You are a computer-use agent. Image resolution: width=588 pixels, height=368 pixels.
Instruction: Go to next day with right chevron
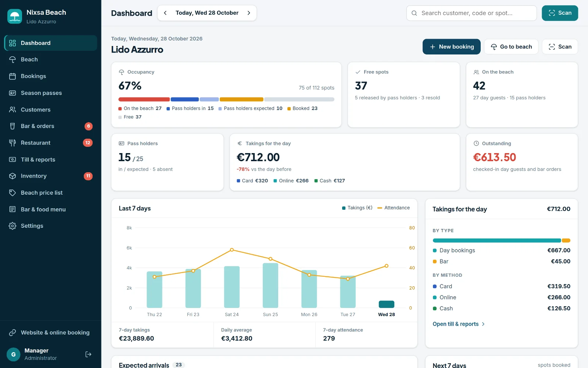(x=249, y=13)
